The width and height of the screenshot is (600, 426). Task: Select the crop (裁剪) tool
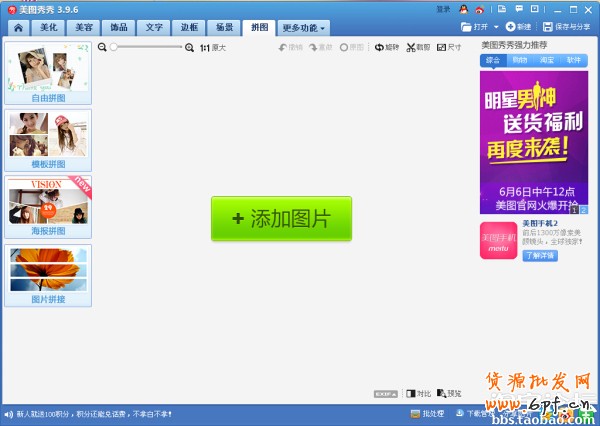point(417,47)
